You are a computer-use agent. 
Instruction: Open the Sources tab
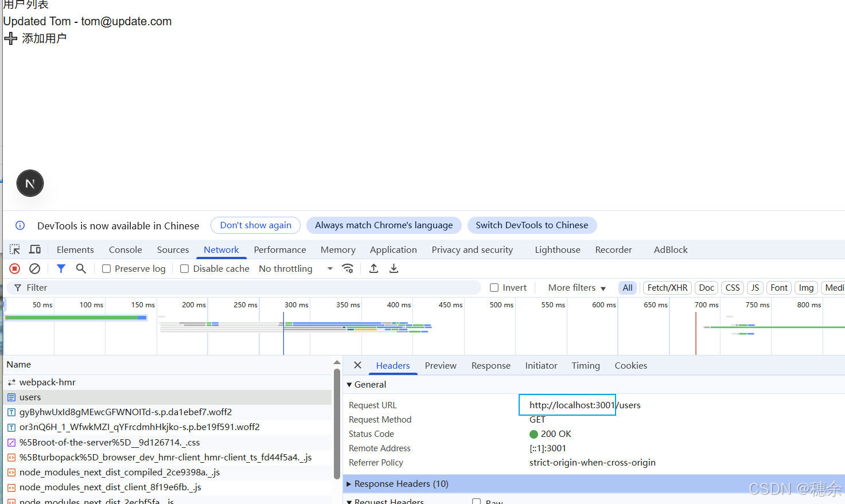pos(173,249)
